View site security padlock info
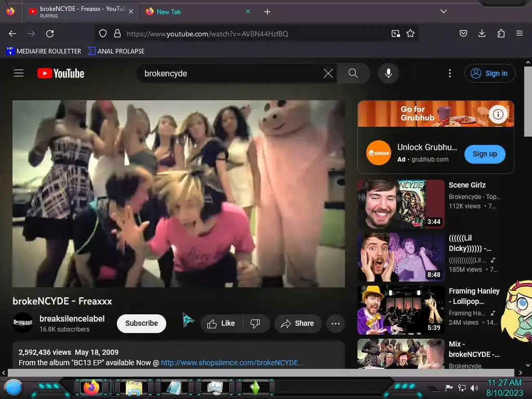 pos(117,34)
